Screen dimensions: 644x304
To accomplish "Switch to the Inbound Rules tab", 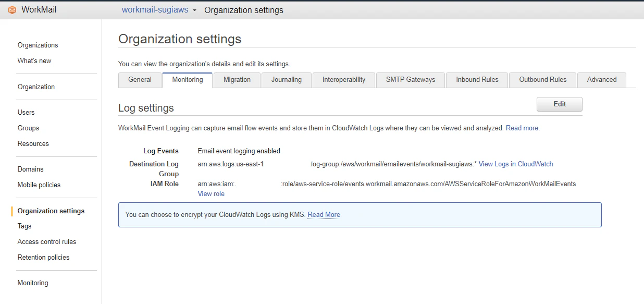I will point(477,80).
